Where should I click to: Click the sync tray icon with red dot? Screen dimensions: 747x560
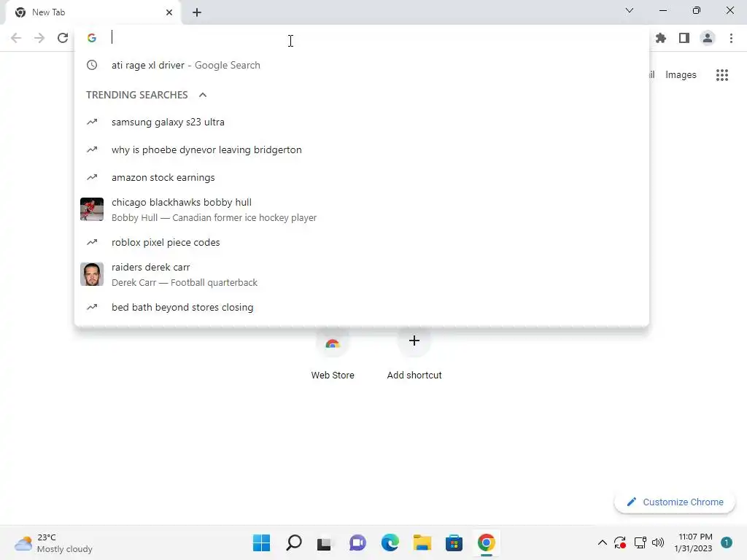point(620,542)
